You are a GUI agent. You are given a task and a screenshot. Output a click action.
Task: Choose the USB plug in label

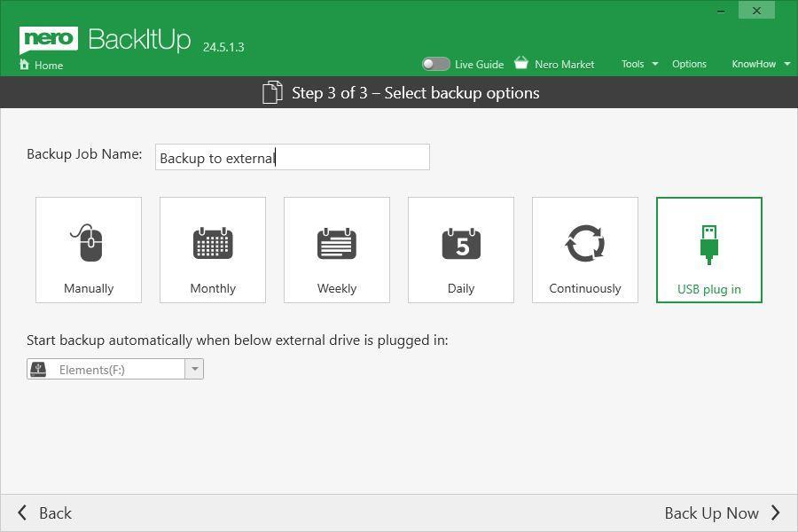(709, 289)
